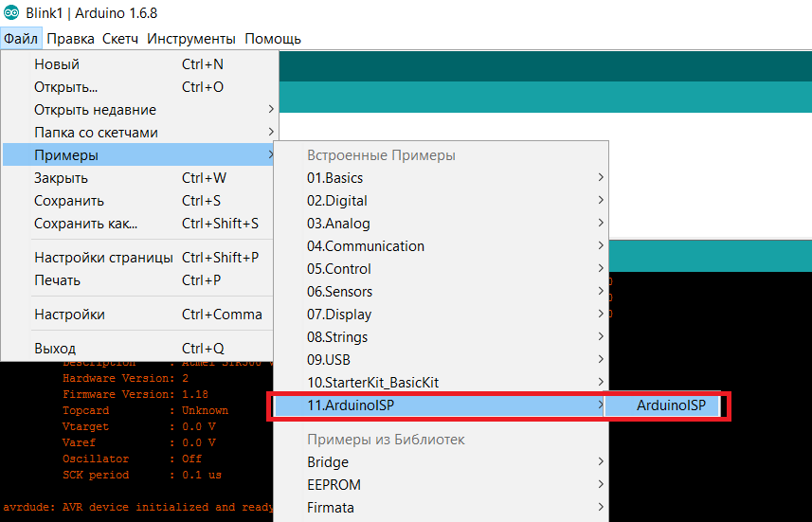Choose Сохранить как... menu entry
The image size is (812, 522).
pos(139,224)
